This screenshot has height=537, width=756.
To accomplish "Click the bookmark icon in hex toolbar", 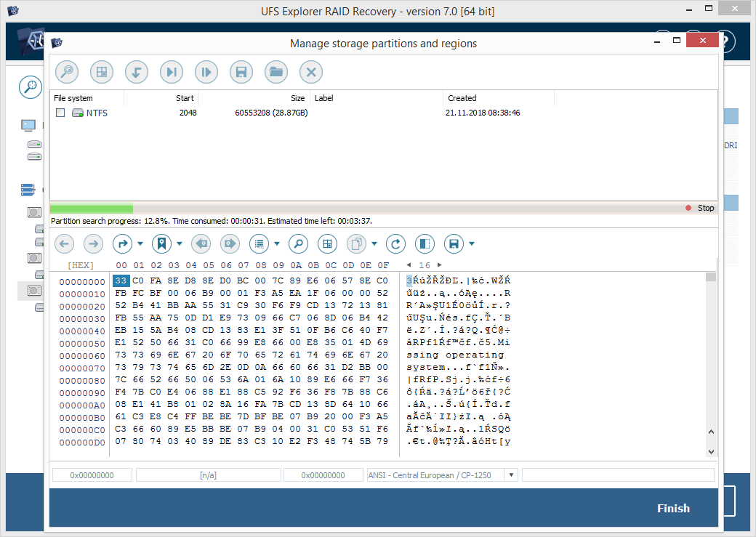I will point(161,244).
